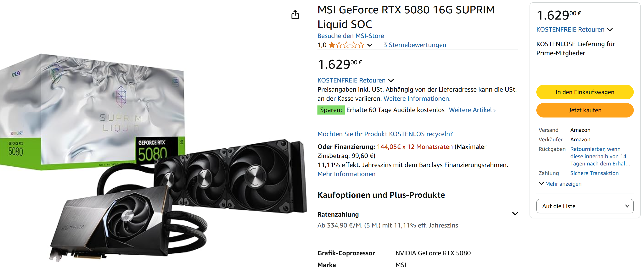This screenshot has width=644, height=270.
Task: Add to the list with Auf die Liste
Action: 579,206
